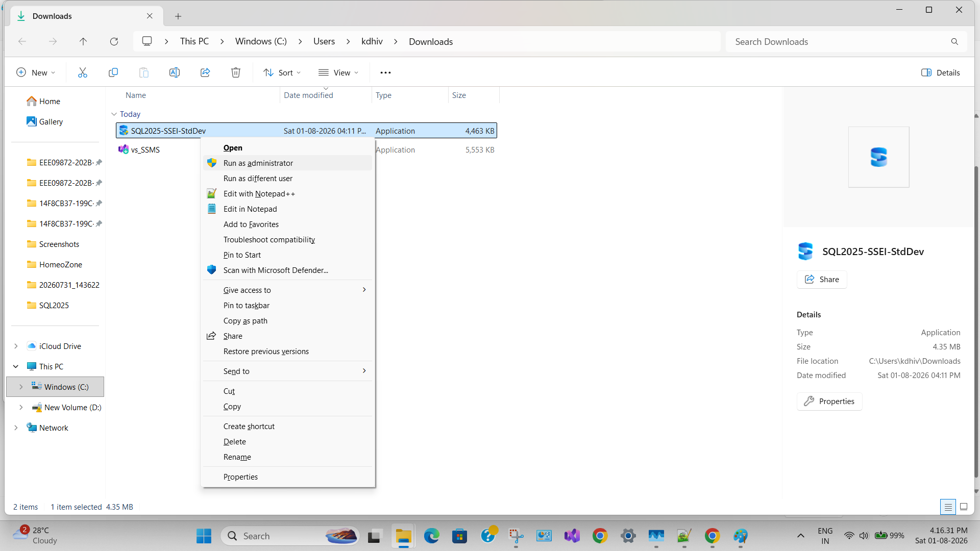The image size is (980, 551).
Task: Open Home in navigation pane
Action: tap(50, 101)
